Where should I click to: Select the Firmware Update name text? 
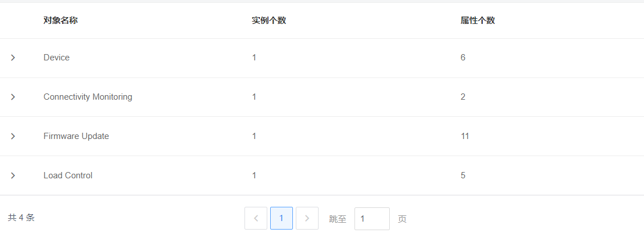(76, 136)
